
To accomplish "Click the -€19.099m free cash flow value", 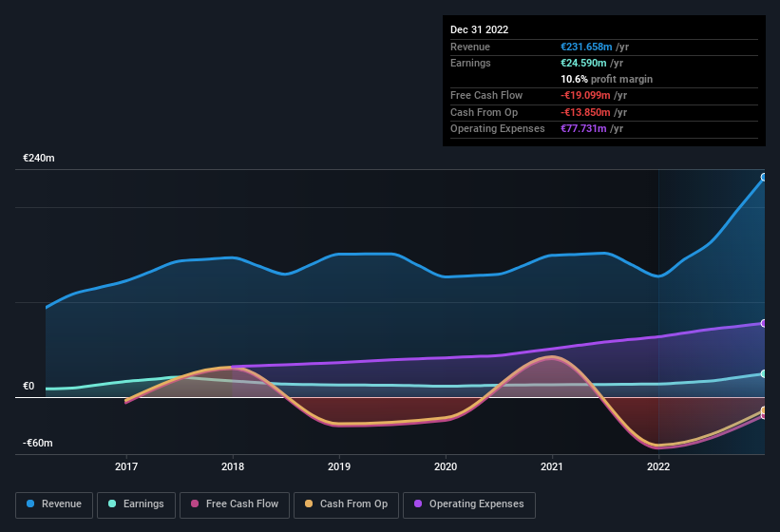I will click(x=585, y=95).
